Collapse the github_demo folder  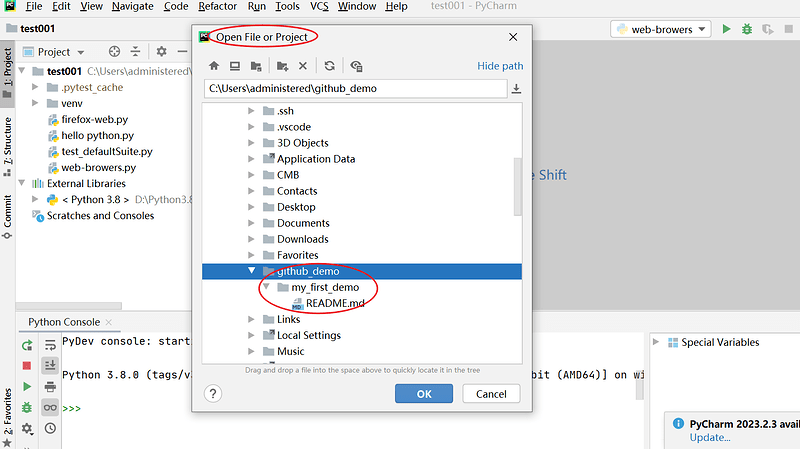tap(252, 270)
